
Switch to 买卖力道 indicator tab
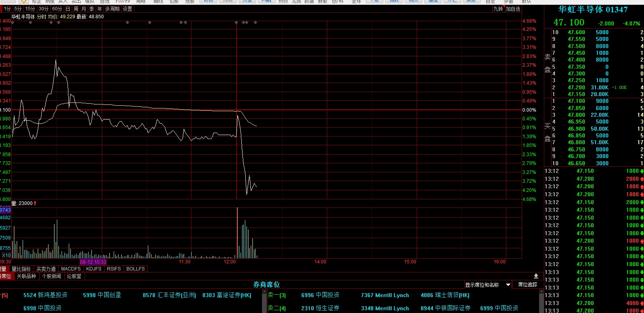click(x=46, y=269)
